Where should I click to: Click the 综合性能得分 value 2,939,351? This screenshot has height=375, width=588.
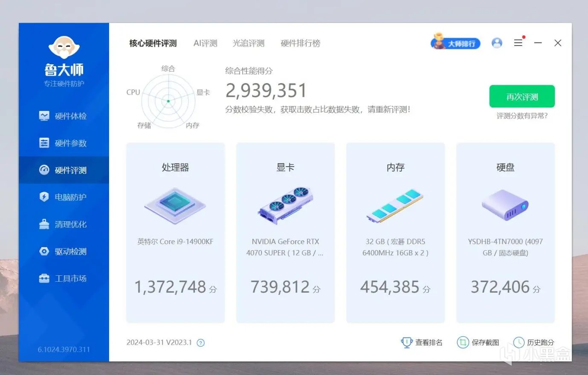click(266, 90)
